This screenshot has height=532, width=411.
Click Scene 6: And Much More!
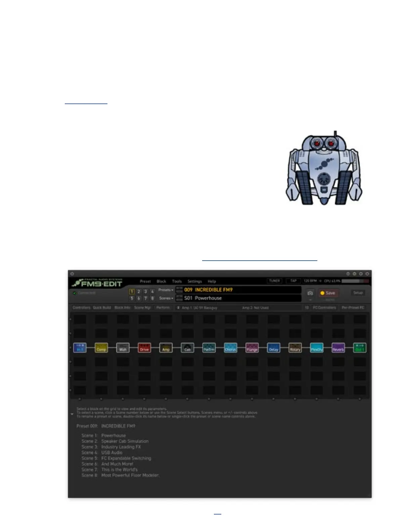pyautogui.click(x=107, y=464)
